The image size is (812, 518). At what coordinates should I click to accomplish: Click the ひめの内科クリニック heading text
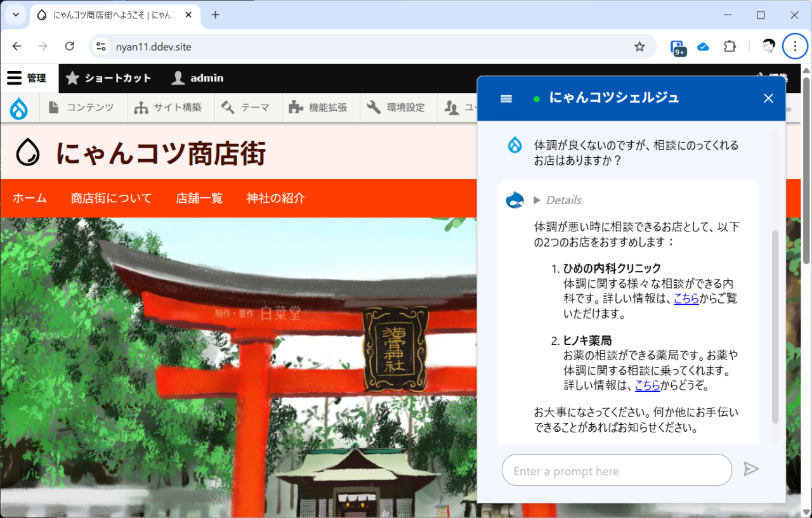pos(612,268)
